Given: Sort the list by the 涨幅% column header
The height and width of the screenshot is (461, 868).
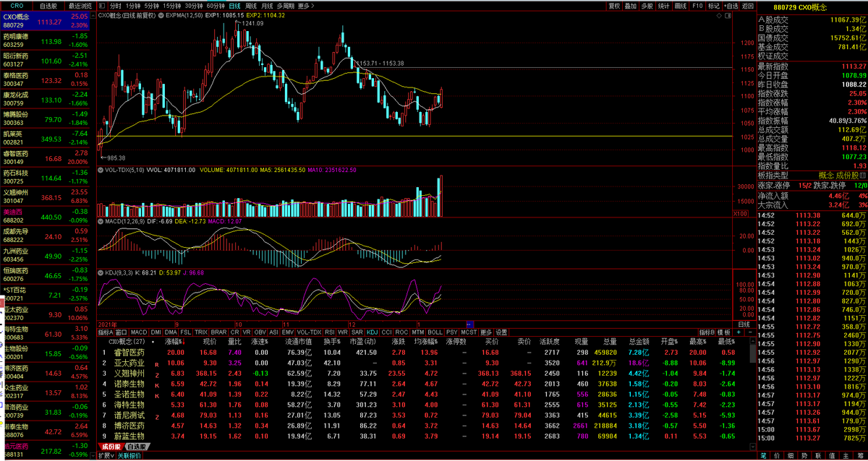Looking at the screenshot, I should 174,341.
